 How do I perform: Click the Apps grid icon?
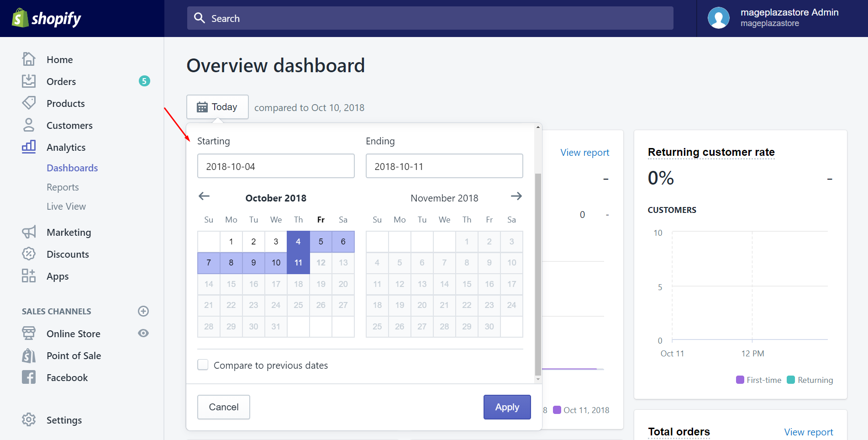[x=29, y=276]
